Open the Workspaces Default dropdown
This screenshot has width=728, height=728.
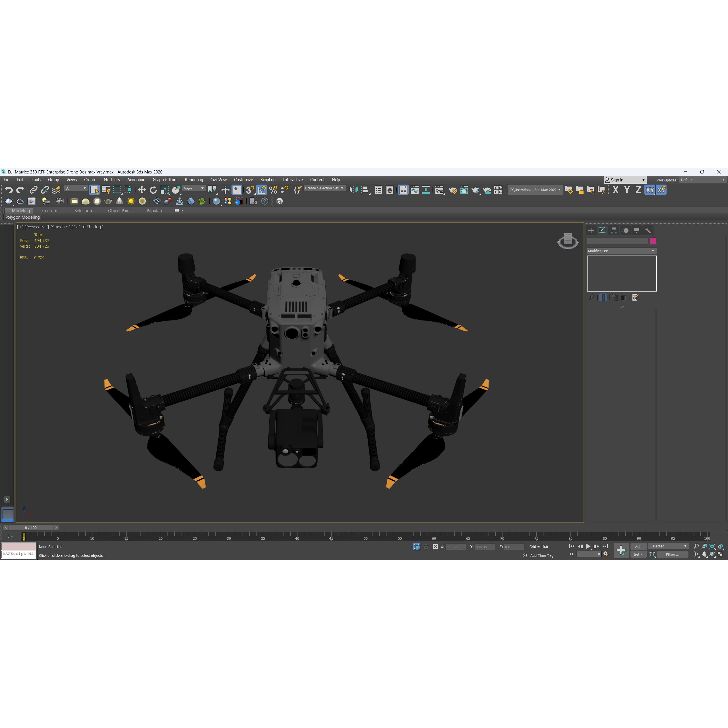tap(703, 180)
